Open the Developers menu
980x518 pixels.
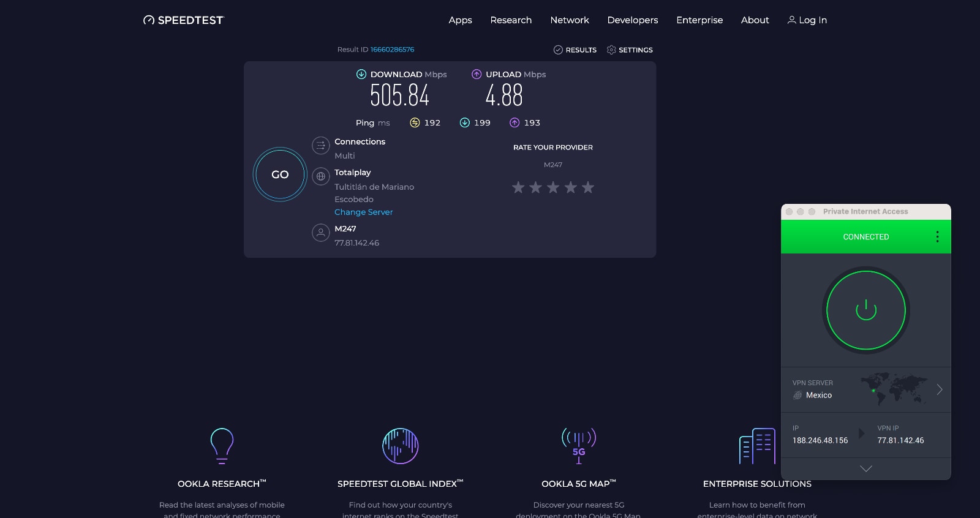(x=633, y=20)
